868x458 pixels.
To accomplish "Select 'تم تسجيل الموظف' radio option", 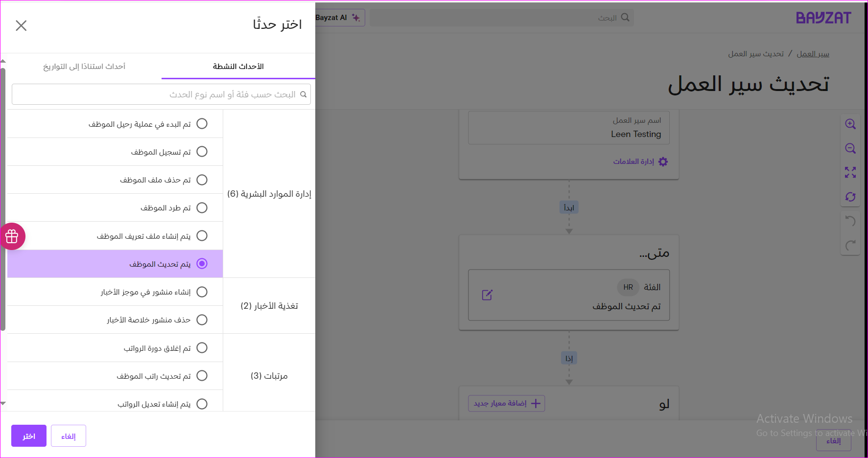I will (x=202, y=152).
